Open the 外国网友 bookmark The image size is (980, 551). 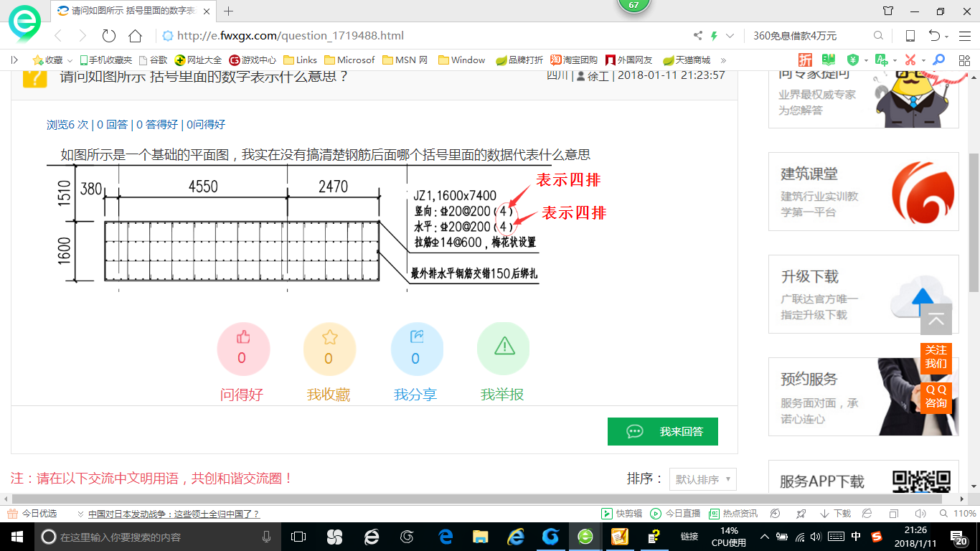(x=629, y=60)
